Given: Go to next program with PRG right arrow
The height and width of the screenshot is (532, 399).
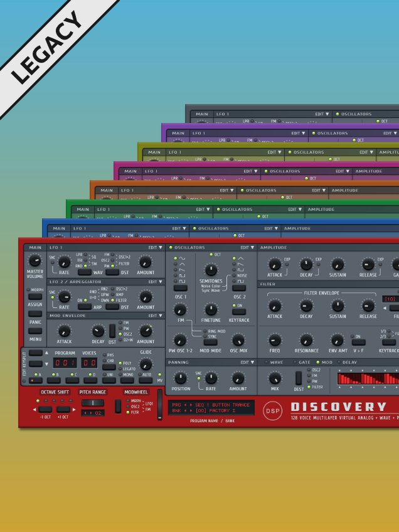Looking at the screenshot, I should coord(191,405).
